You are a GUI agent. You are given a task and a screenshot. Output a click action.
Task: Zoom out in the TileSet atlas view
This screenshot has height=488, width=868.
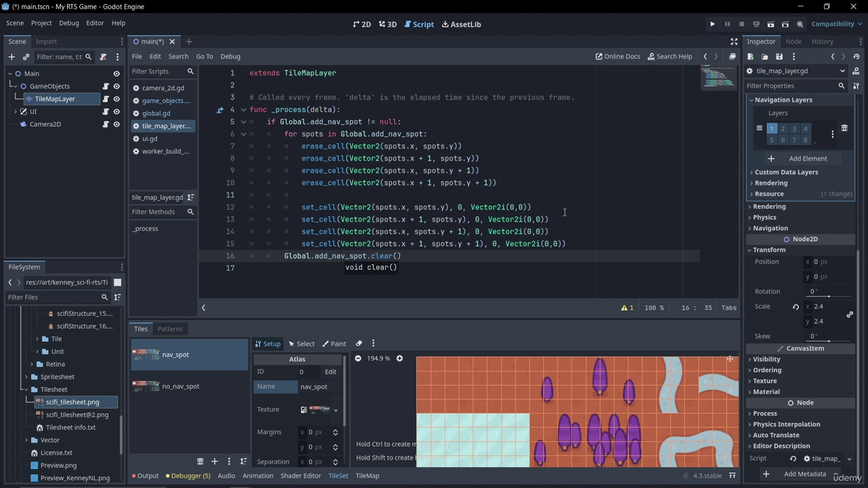358,359
